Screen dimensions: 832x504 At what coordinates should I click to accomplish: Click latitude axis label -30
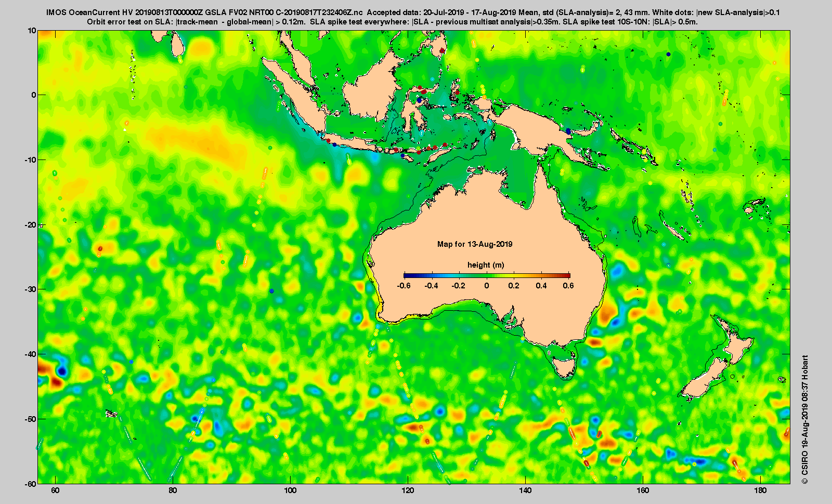(31, 289)
